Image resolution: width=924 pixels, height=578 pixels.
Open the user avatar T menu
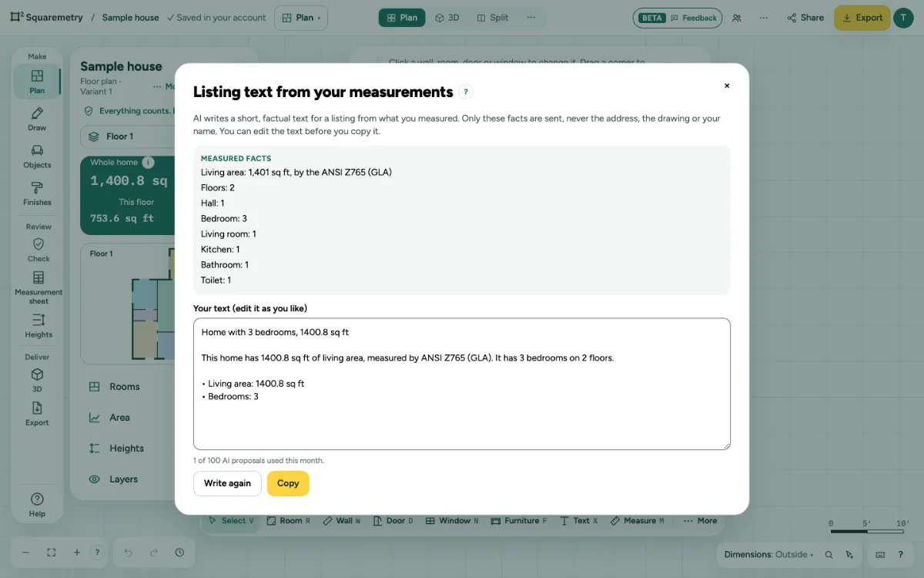click(x=903, y=18)
